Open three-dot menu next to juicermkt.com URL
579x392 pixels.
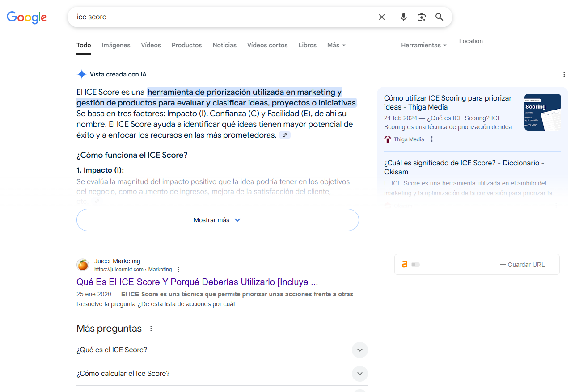(x=178, y=270)
